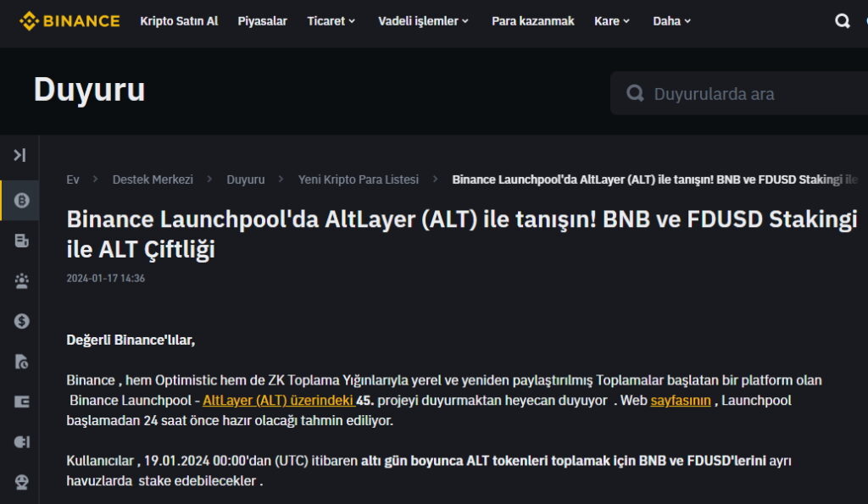Viewport: 868px width, 504px height.
Task: Open the search magnifier in top navigation
Action: (x=842, y=21)
